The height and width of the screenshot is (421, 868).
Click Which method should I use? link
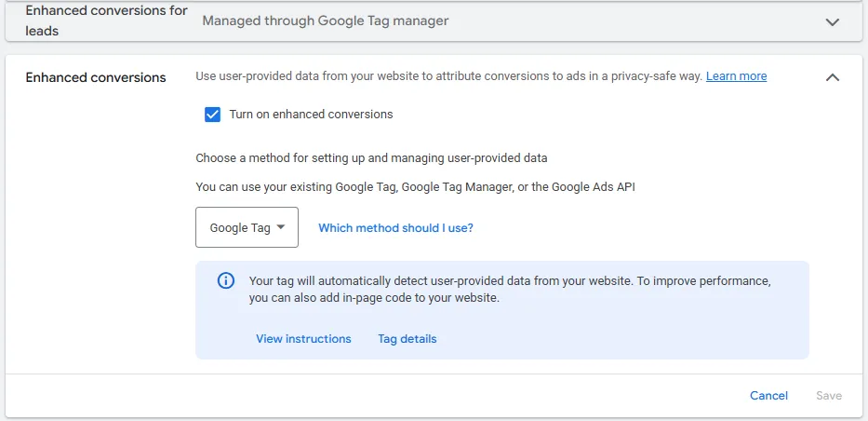pos(395,227)
